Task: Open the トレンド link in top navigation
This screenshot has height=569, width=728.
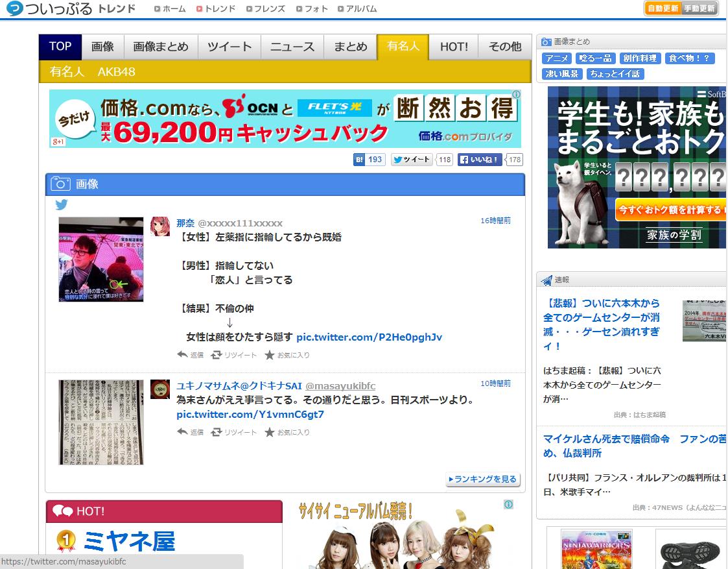Action: pos(215,8)
